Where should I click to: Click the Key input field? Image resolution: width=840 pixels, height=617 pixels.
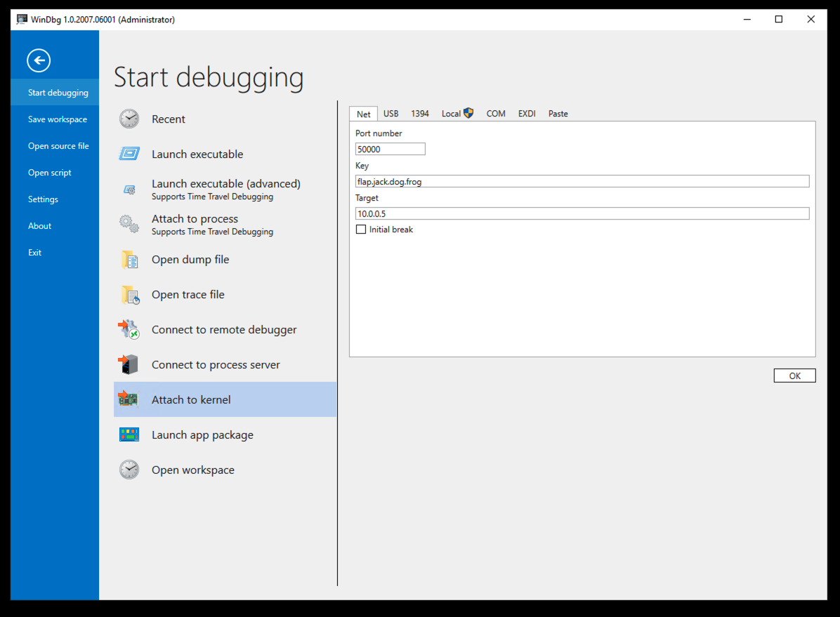tap(582, 182)
